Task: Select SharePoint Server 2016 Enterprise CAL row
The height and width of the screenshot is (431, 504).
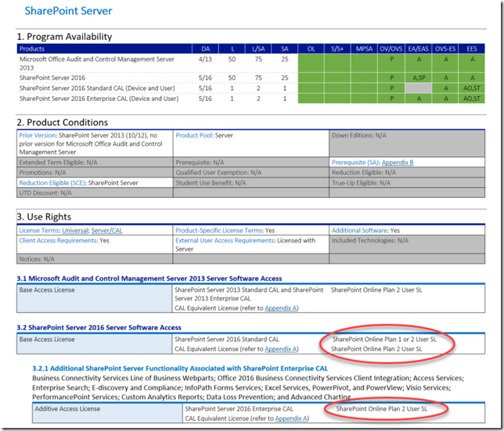Action: click(250, 99)
